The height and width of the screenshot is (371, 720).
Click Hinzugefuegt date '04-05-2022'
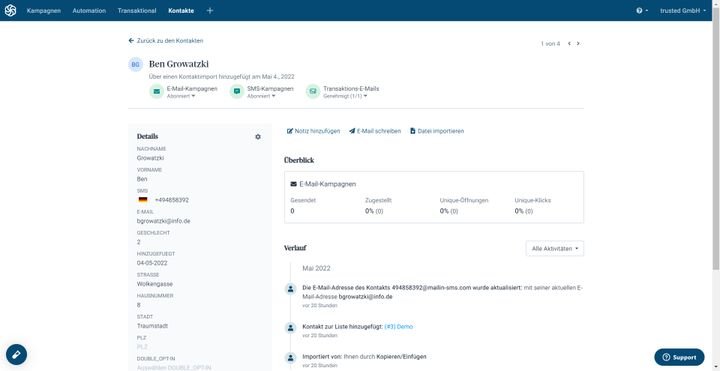point(152,263)
